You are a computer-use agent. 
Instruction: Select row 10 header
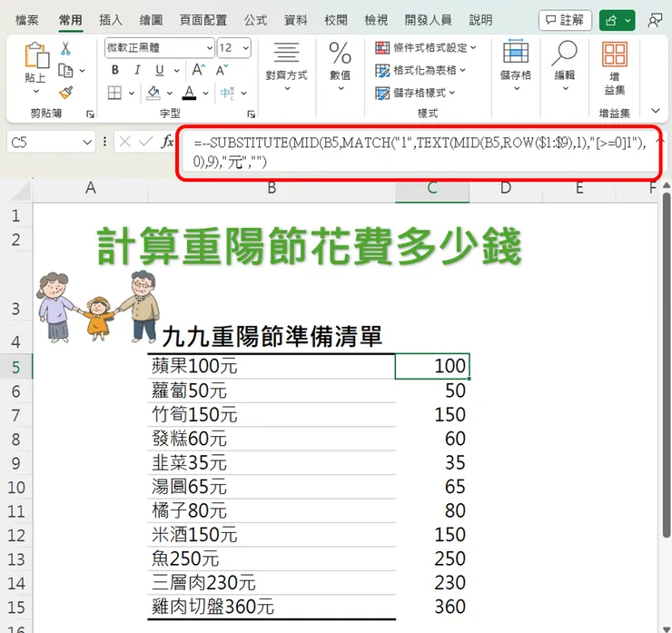pos(15,487)
